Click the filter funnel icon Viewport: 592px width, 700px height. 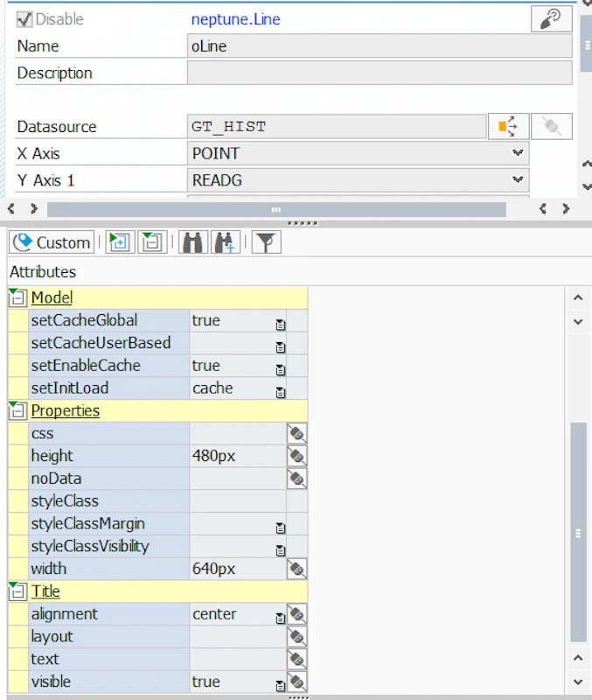pyautogui.click(x=267, y=242)
